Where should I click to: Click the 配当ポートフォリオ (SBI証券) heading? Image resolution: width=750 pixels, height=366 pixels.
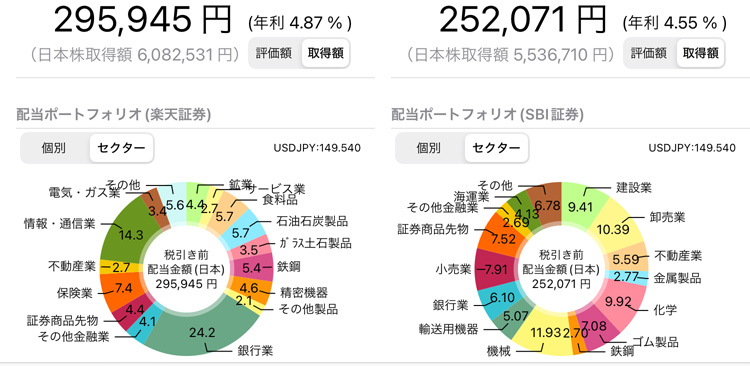point(487,115)
